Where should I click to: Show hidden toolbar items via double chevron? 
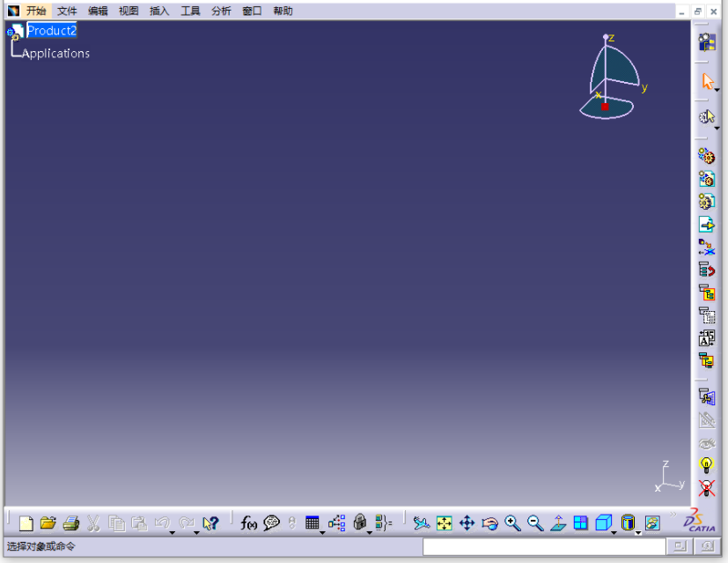673,514
